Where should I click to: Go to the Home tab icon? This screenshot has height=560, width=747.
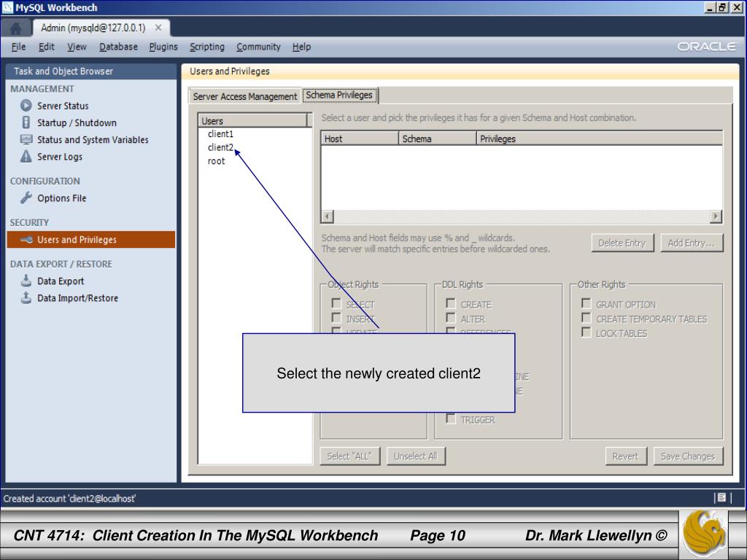pyautogui.click(x=16, y=28)
